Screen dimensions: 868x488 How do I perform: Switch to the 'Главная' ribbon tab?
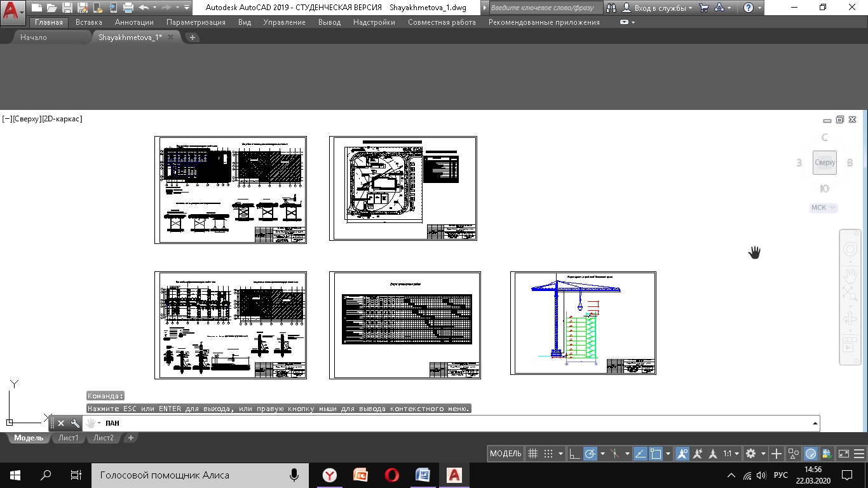[49, 22]
